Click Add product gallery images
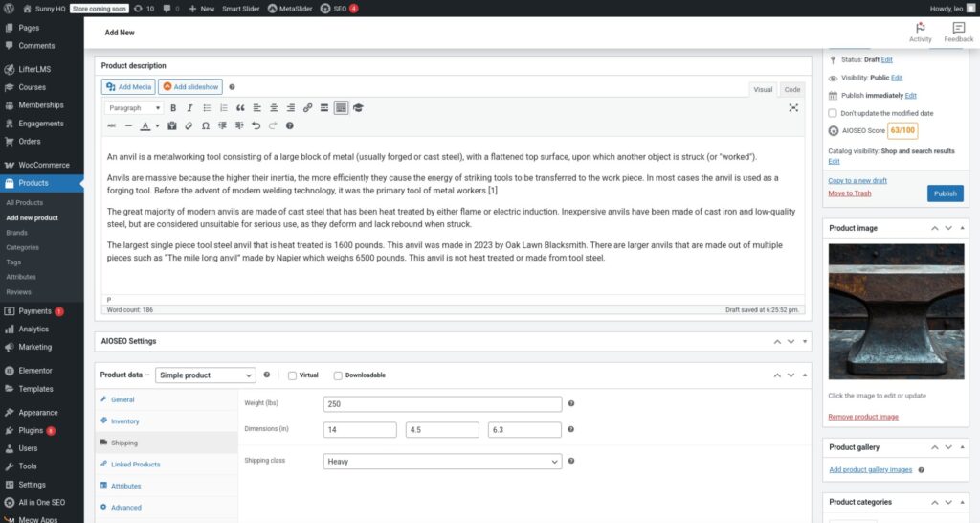The image size is (980, 523). coord(871,469)
